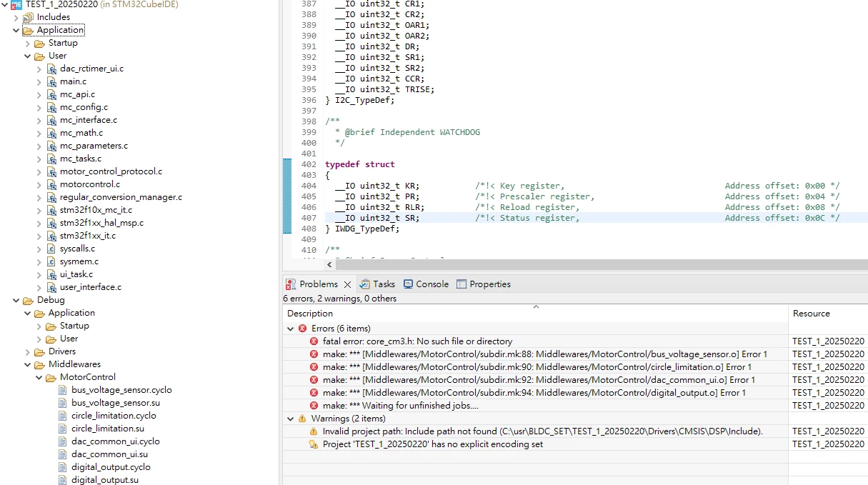Click the mc_interface.c file icon
The height and width of the screenshot is (485, 868).
click(51, 120)
